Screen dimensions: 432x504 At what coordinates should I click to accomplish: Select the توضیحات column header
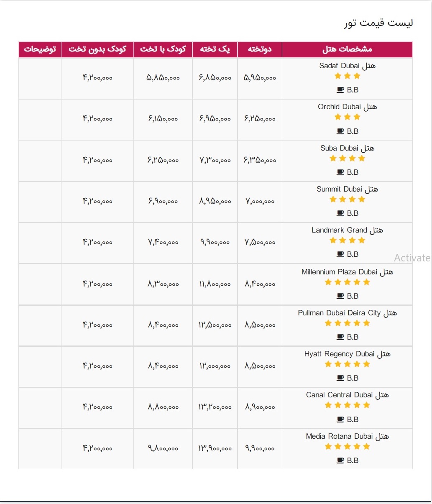click(x=40, y=49)
